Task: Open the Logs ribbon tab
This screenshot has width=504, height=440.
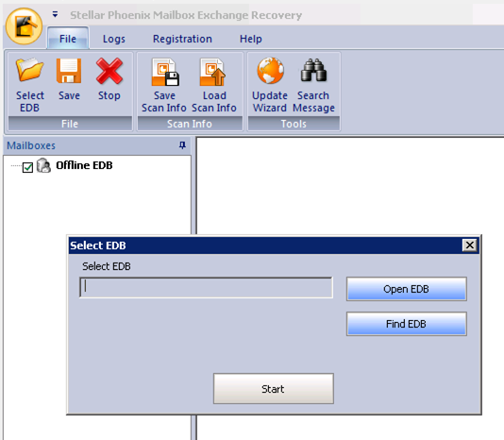Action: click(x=114, y=39)
